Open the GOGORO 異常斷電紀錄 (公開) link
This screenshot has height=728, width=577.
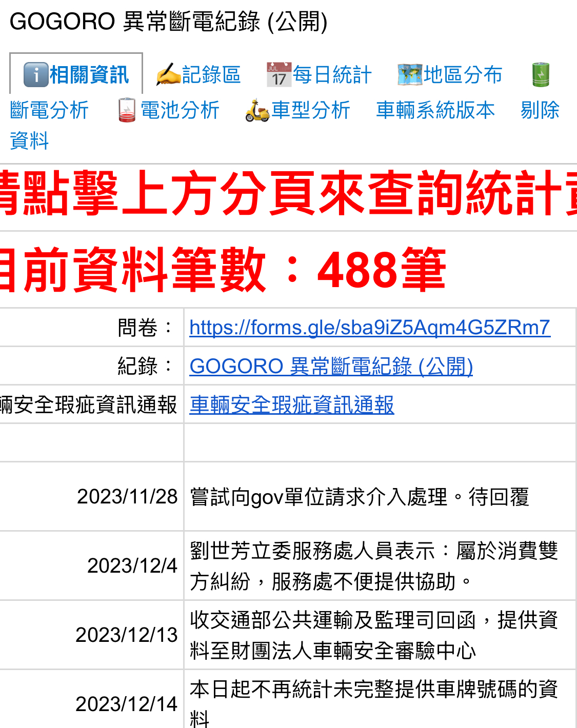click(x=331, y=366)
